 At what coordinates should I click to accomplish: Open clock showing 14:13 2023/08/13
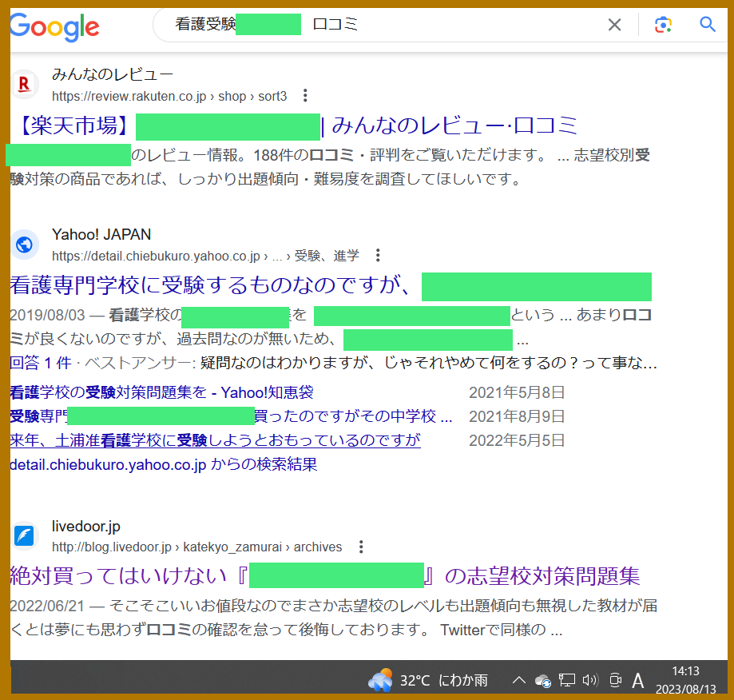(686, 680)
